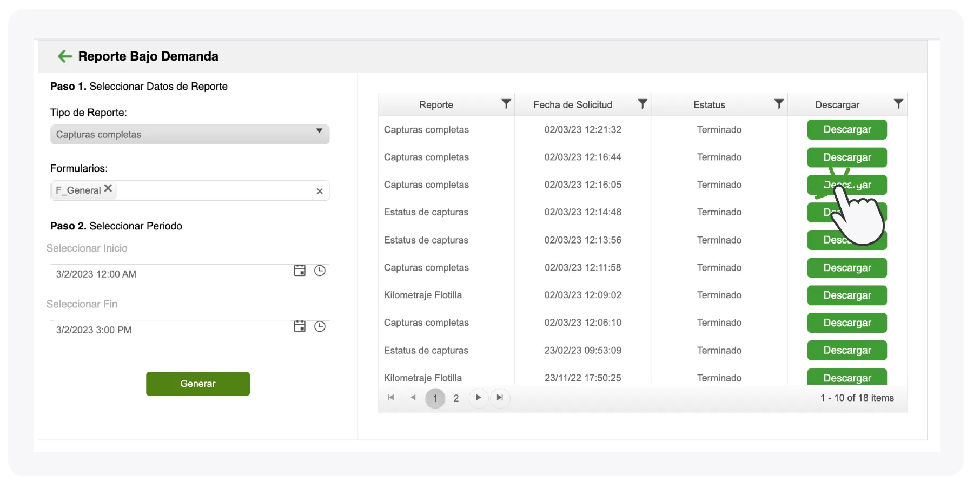980x487 pixels.
Task: Download the 12:06:10 Capturas completas report
Action: pyautogui.click(x=847, y=323)
